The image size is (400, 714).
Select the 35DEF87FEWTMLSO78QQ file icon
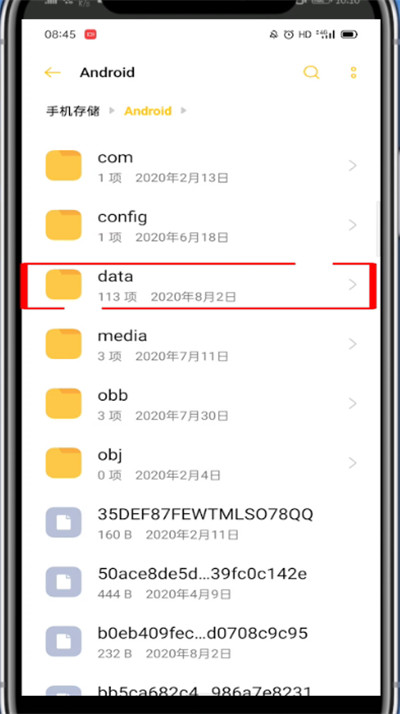(63, 522)
